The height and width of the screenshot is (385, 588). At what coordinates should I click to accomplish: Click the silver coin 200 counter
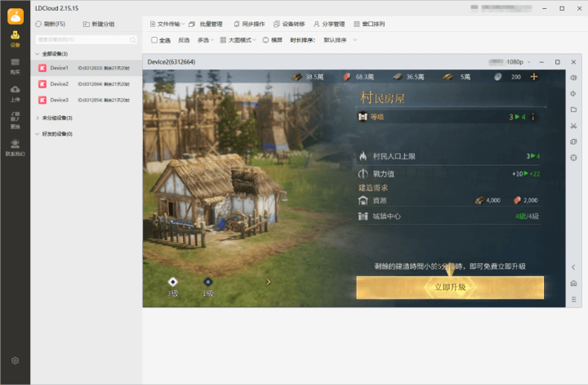(507, 77)
